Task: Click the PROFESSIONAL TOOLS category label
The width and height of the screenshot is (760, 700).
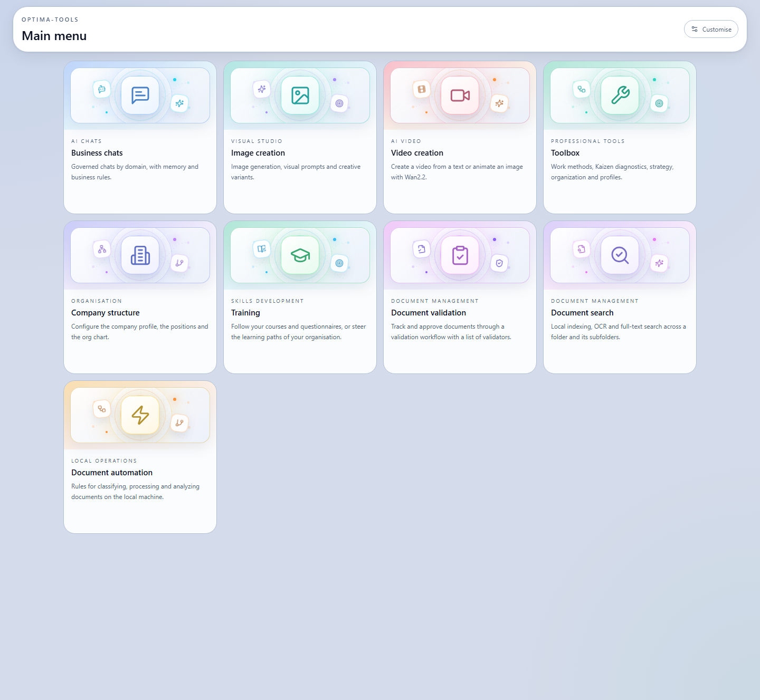Action: (x=587, y=141)
